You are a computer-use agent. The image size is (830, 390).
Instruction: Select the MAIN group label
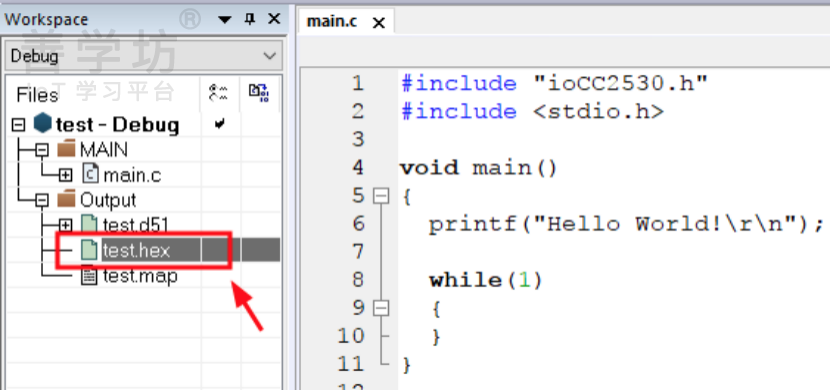(x=104, y=150)
